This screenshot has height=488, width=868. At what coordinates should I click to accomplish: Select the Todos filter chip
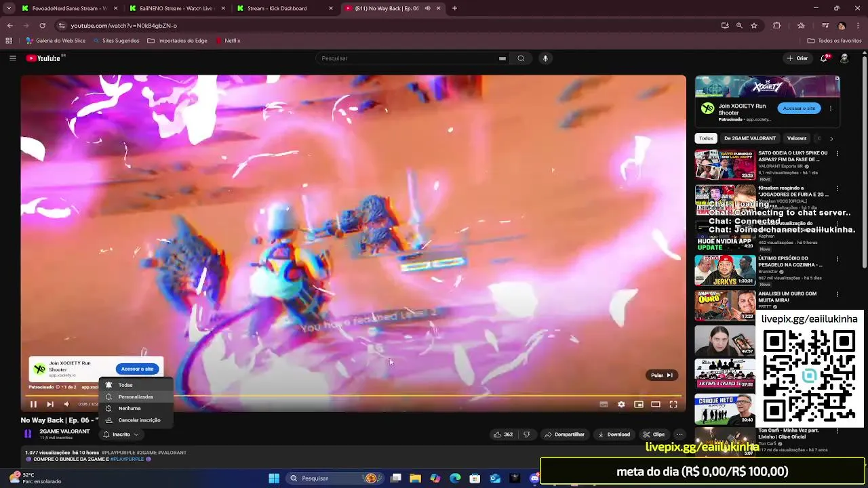click(706, 138)
